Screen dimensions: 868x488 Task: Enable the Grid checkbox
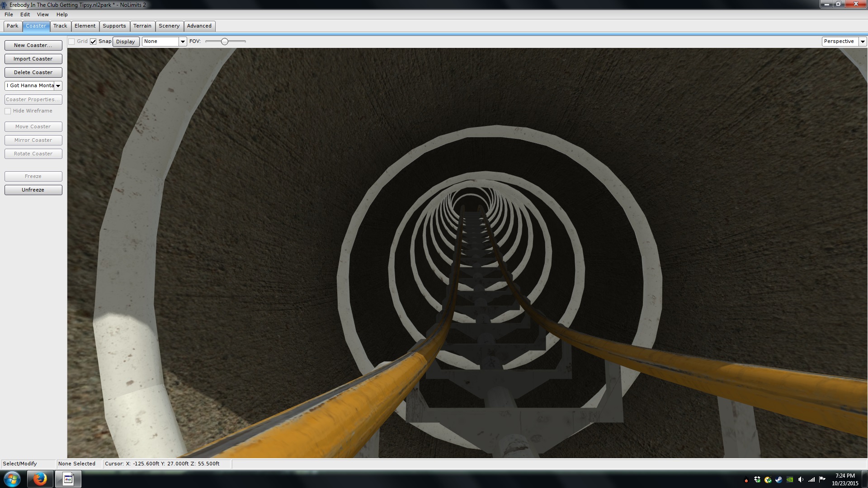tap(71, 42)
